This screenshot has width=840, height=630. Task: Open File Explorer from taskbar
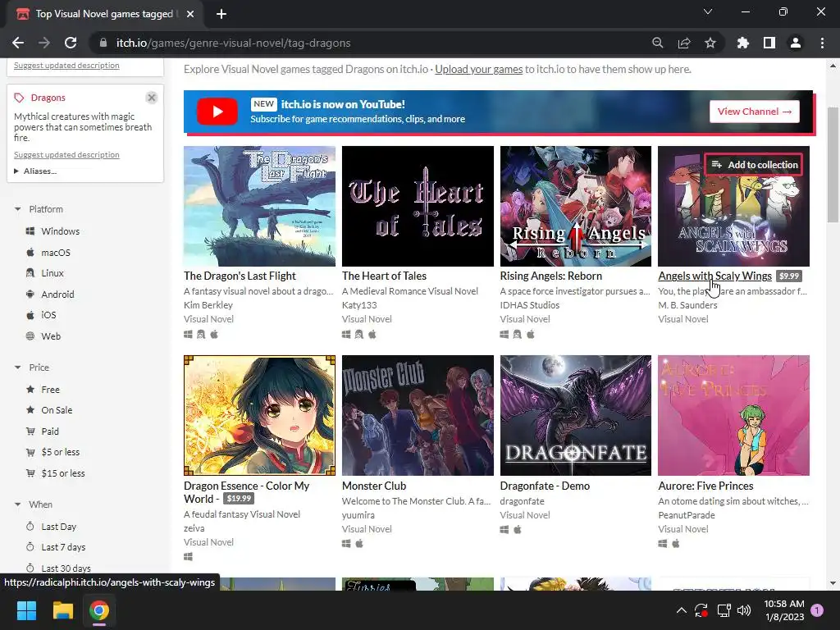pos(62,610)
